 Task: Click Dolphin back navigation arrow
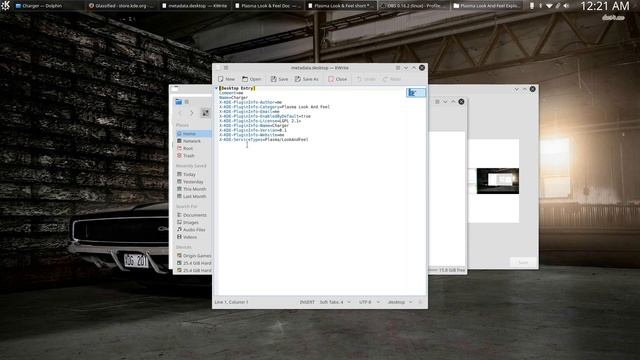coord(181,113)
